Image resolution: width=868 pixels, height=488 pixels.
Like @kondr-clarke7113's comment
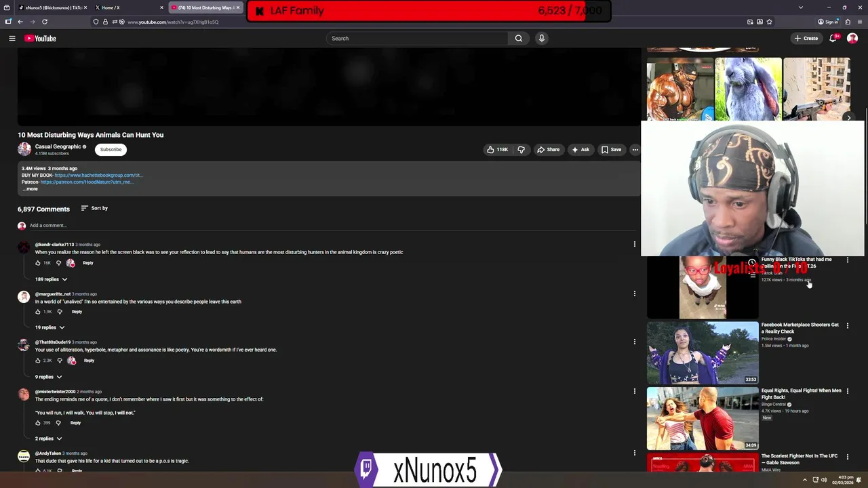click(x=38, y=263)
